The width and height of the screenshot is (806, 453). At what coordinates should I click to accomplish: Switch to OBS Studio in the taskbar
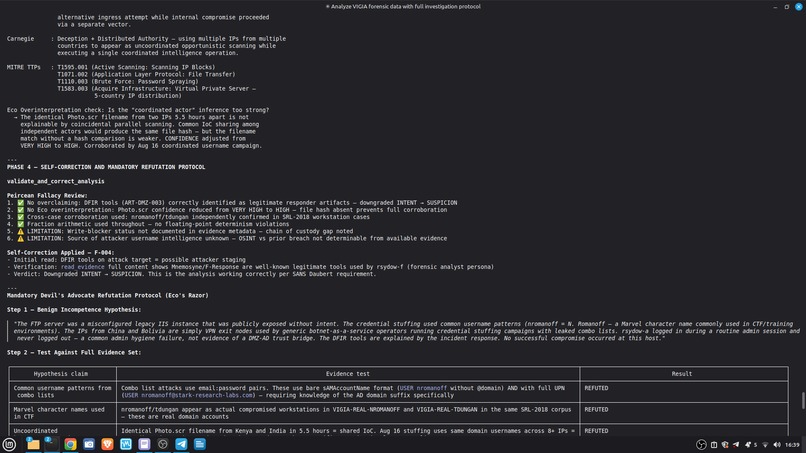click(x=163, y=444)
